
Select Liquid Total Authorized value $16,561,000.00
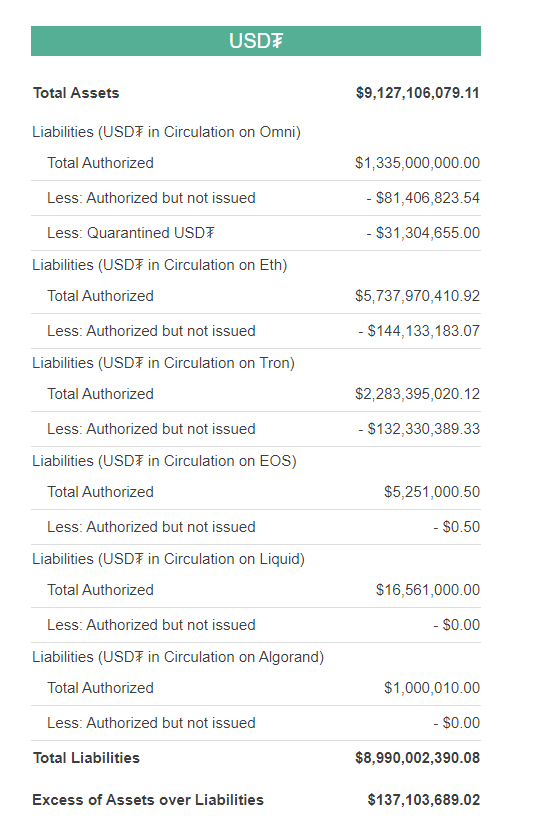point(428,590)
